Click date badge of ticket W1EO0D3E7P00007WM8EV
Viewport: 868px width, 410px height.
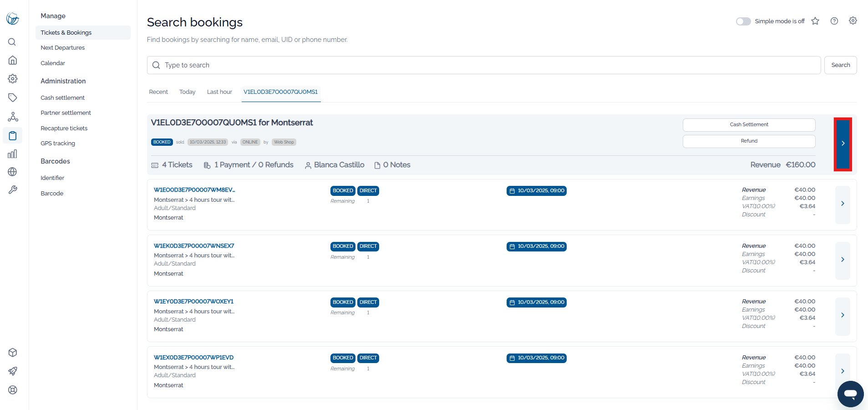(537, 191)
